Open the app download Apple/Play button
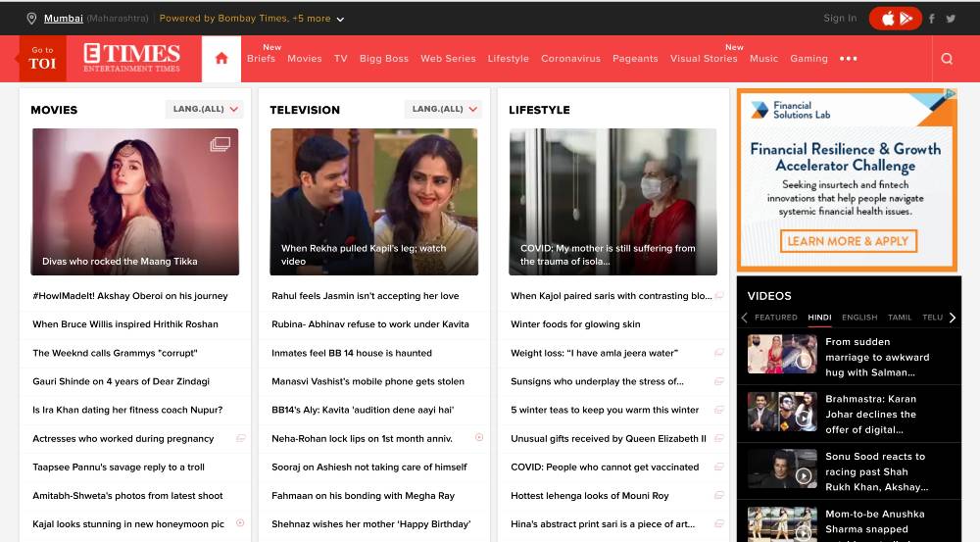 [895, 19]
